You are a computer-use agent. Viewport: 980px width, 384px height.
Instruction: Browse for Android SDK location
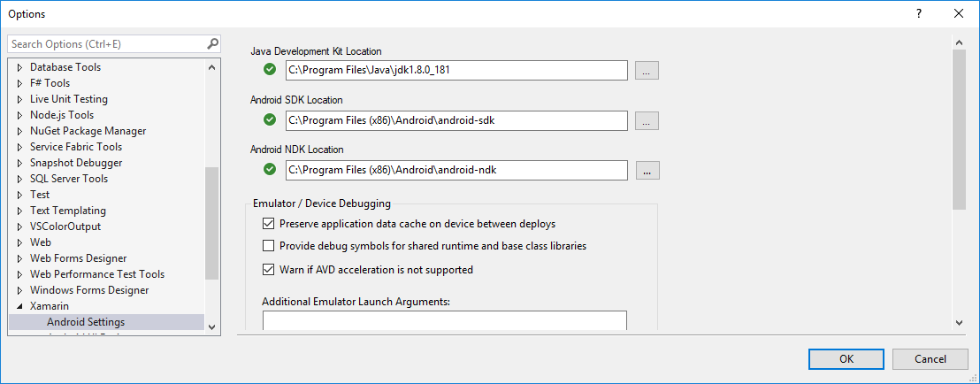click(x=647, y=120)
